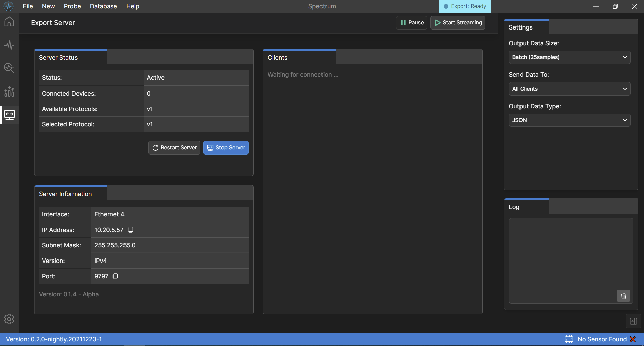Copy the port number 9797
The height and width of the screenshot is (346, 644).
(115, 276)
